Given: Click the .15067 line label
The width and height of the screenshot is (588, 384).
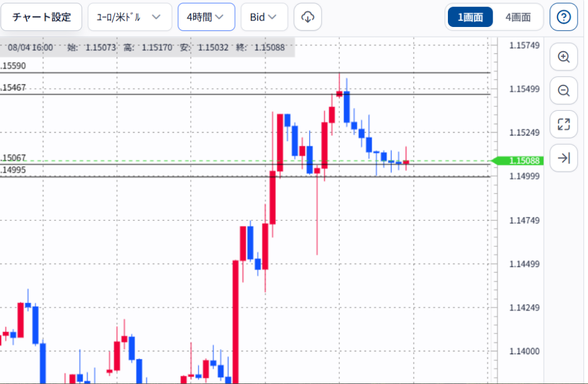Looking at the screenshot, I should (x=13, y=157).
